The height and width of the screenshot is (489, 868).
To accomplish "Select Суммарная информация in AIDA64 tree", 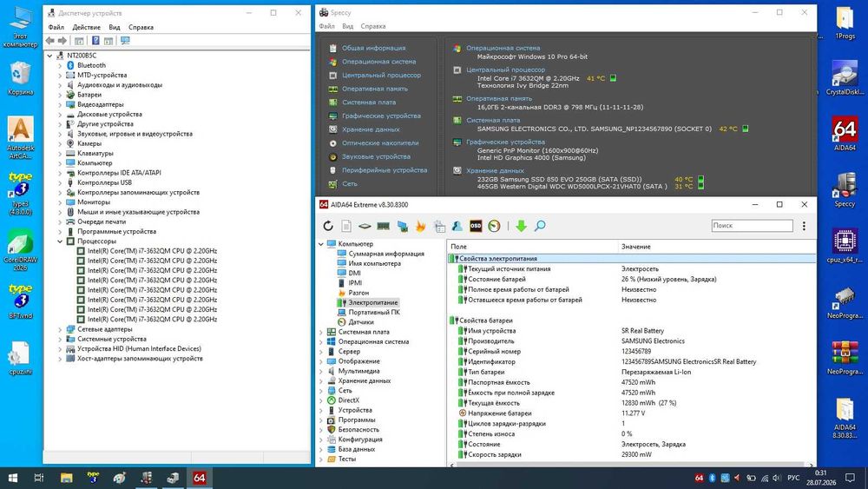I will (x=386, y=254).
